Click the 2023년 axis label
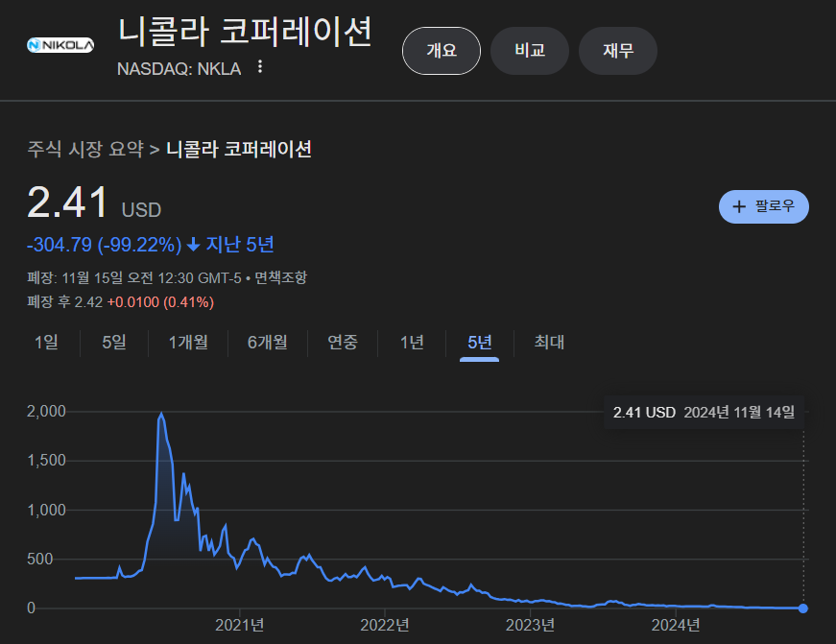Screen dimensions: 836x644 pos(530,625)
